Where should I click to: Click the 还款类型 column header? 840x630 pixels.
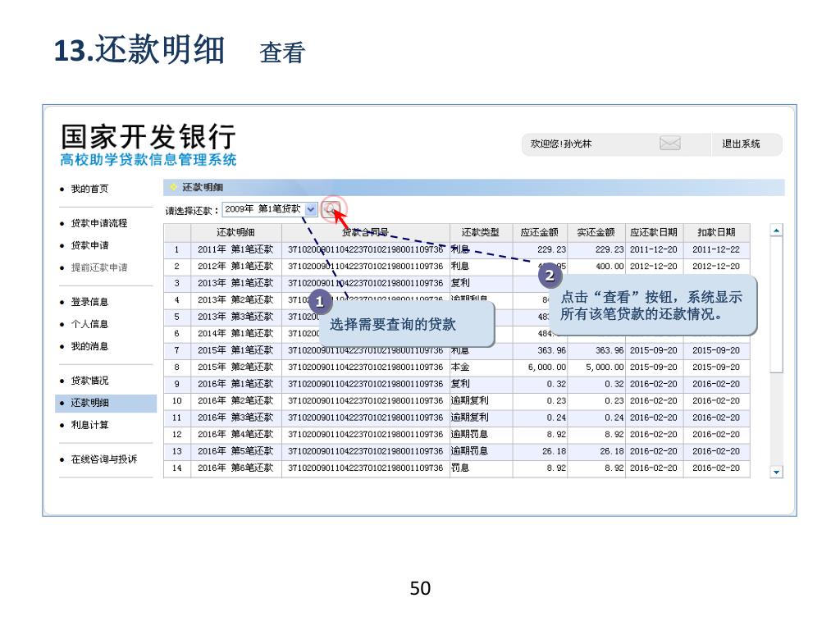481,232
